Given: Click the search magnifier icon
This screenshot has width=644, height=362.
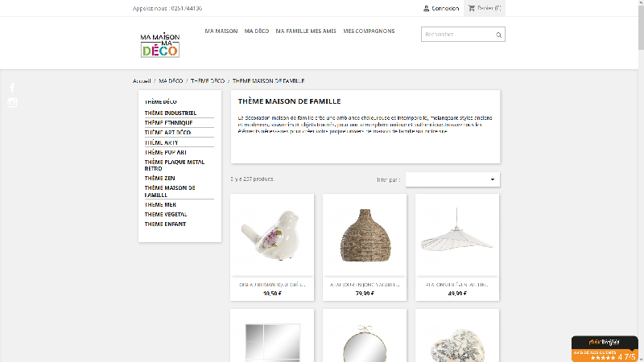Looking at the screenshot, I should pyautogui.click(x=499, y=35).
